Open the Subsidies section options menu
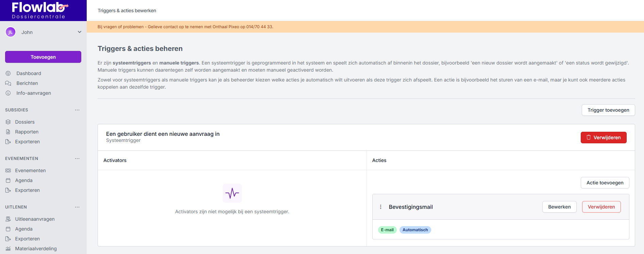This screenshot has height=254, width=644. point(77,110)
